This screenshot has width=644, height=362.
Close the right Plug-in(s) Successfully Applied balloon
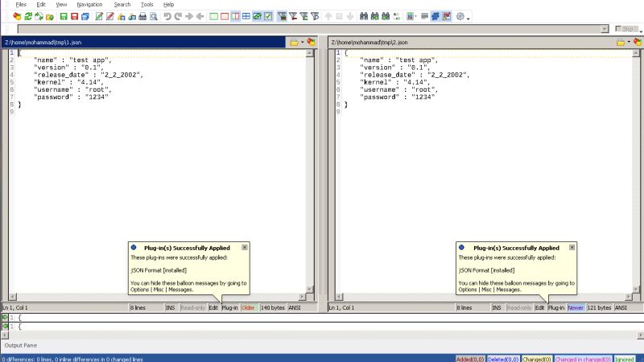coord(572,247)
